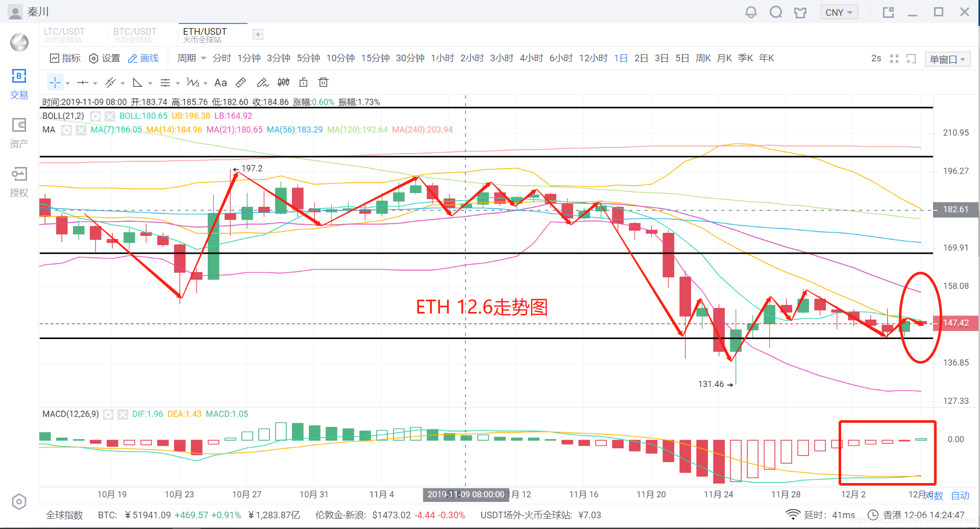Image resolution: width=980 pixels, height=529 pixels.
Task: Expand the triangle tool dropdown arrow
Action: tap(150, 83)
